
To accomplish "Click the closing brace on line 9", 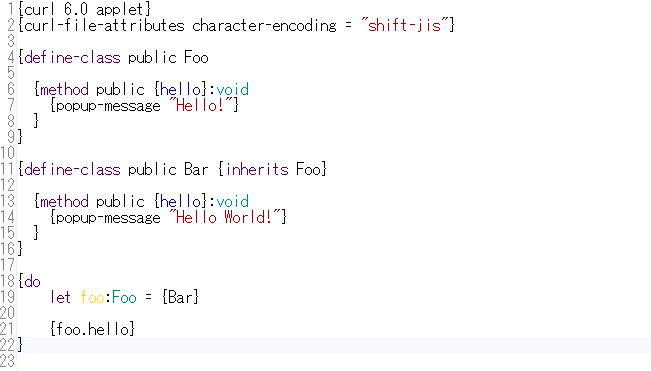I will point(20,137).
